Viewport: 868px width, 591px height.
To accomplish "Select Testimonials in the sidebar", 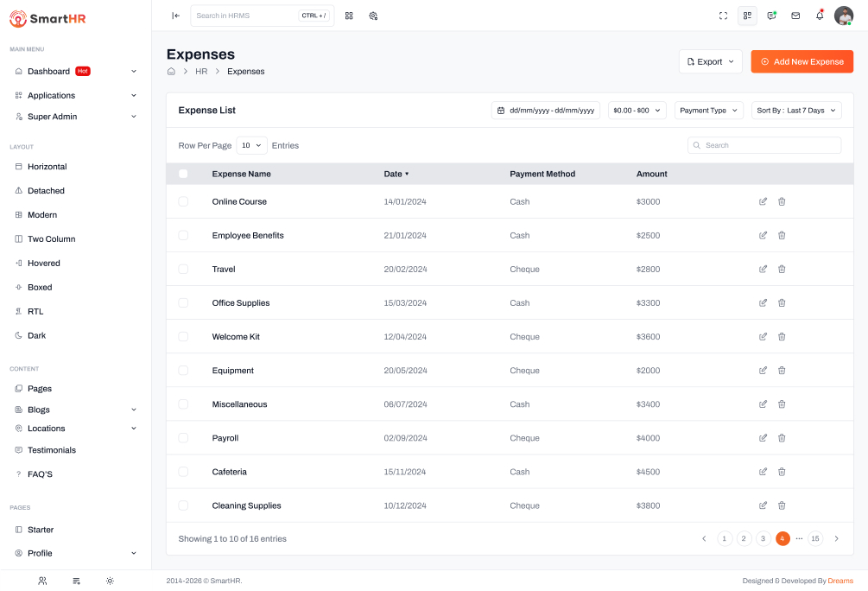I will tap(52, 450).
